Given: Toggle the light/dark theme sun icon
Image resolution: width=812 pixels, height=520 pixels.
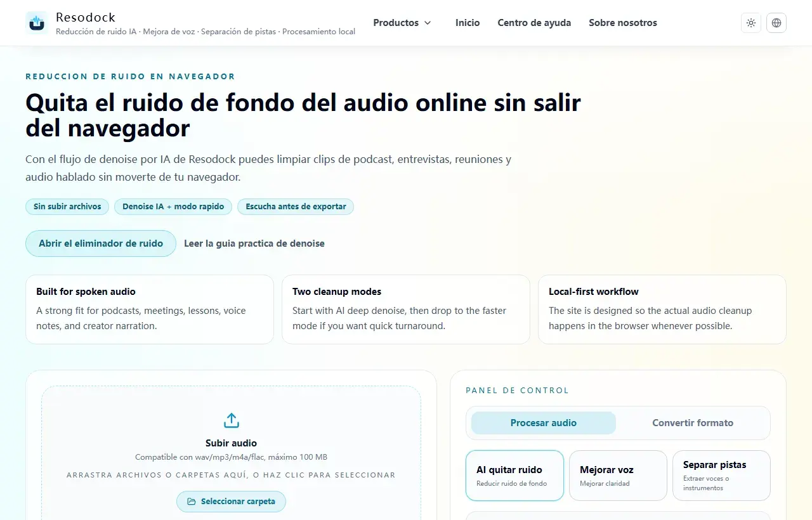Looking at the screenshot, I should [751, 23].
